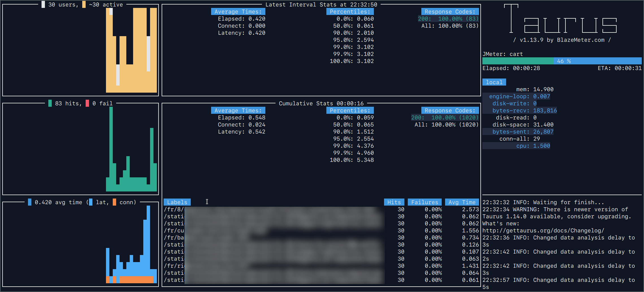
Task: Click the Latest Interval Percentiles header
Action: pos(350,12)
